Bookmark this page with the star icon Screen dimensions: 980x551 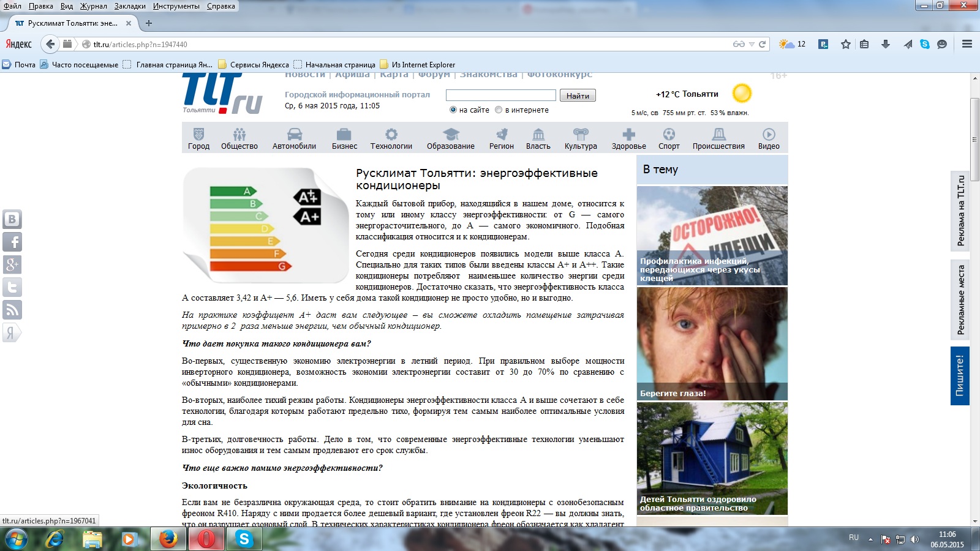point(846,44)
